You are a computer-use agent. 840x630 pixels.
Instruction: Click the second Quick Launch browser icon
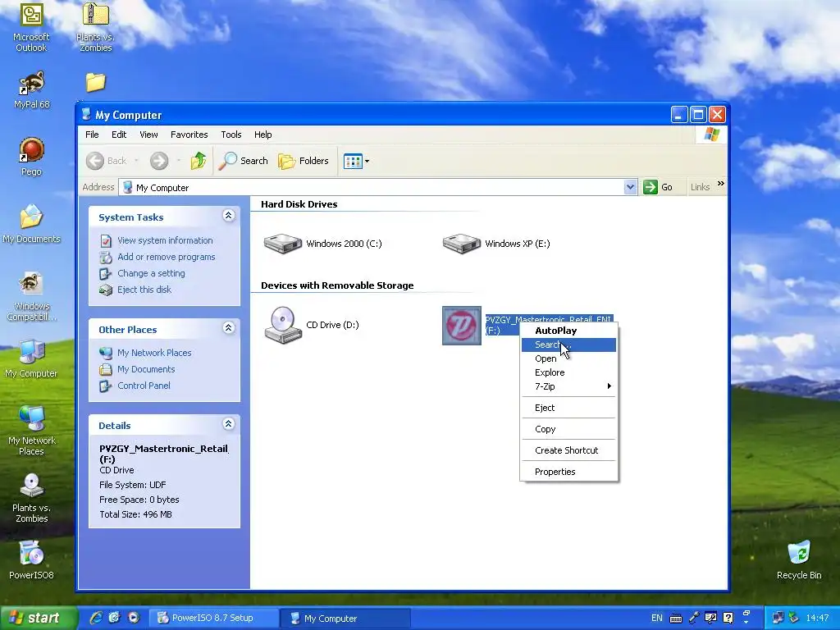(x=115, y=618)
